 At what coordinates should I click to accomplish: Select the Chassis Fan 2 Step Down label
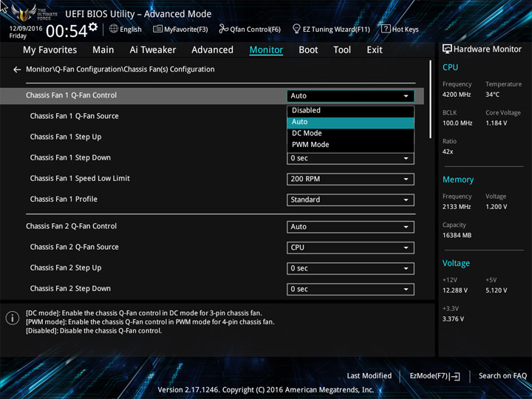70,288
